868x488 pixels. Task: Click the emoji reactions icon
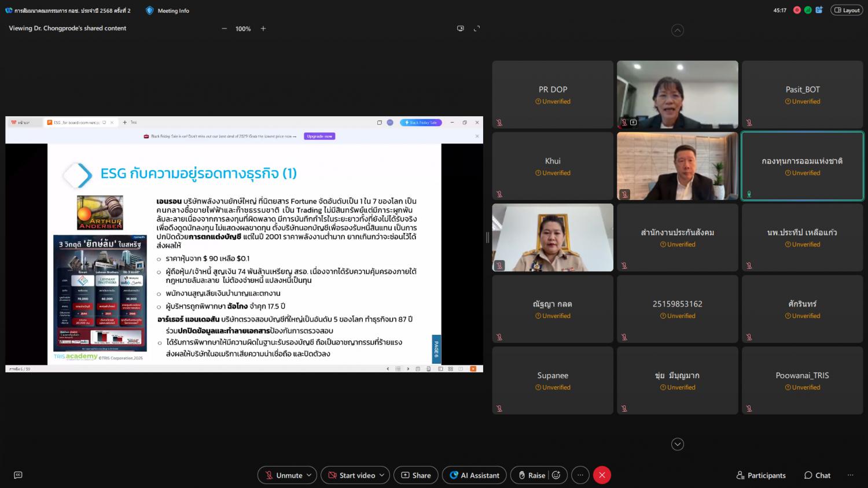point(556,475)
